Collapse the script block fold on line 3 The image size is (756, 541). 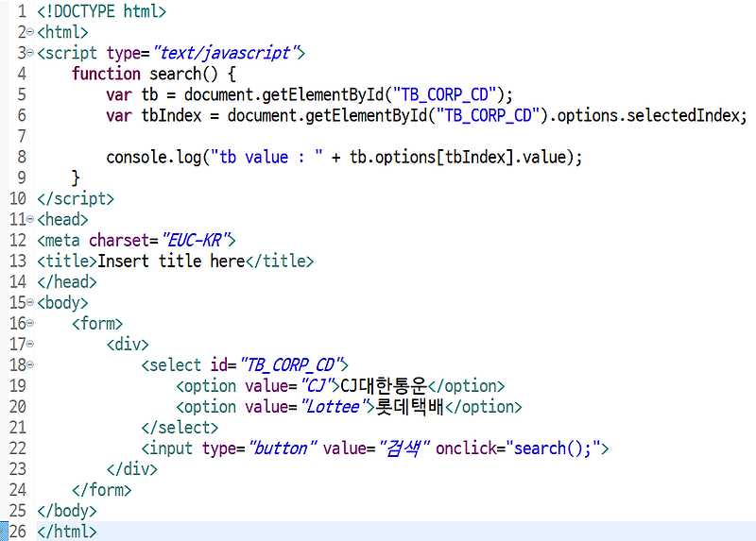coord(30,53)
